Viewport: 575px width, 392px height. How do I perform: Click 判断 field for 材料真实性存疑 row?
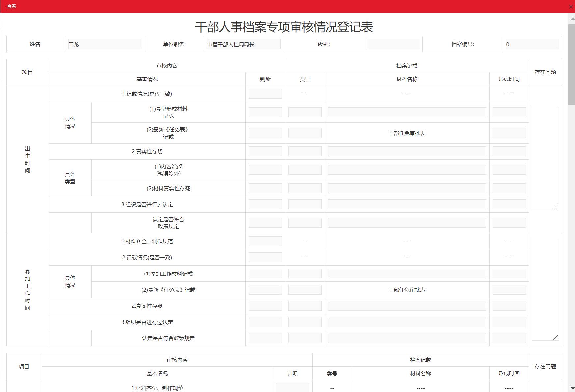pyautogui.click(x=265, y=189)
